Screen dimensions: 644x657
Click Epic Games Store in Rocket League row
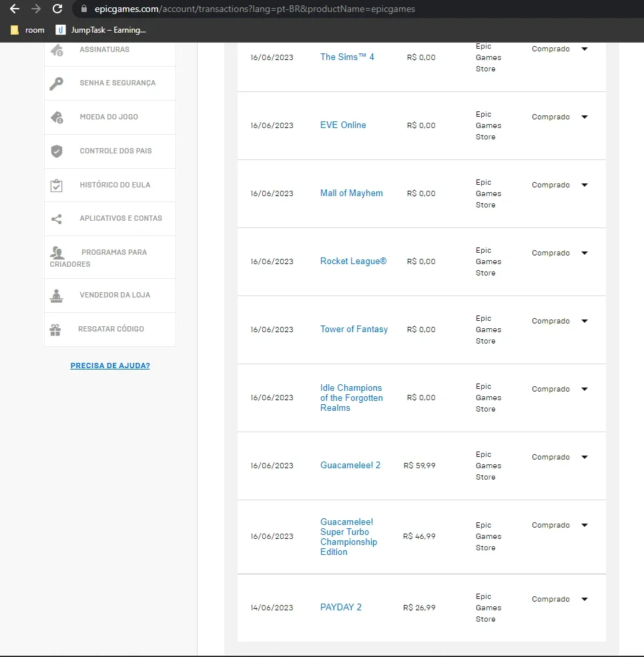(x=489, y=261)
